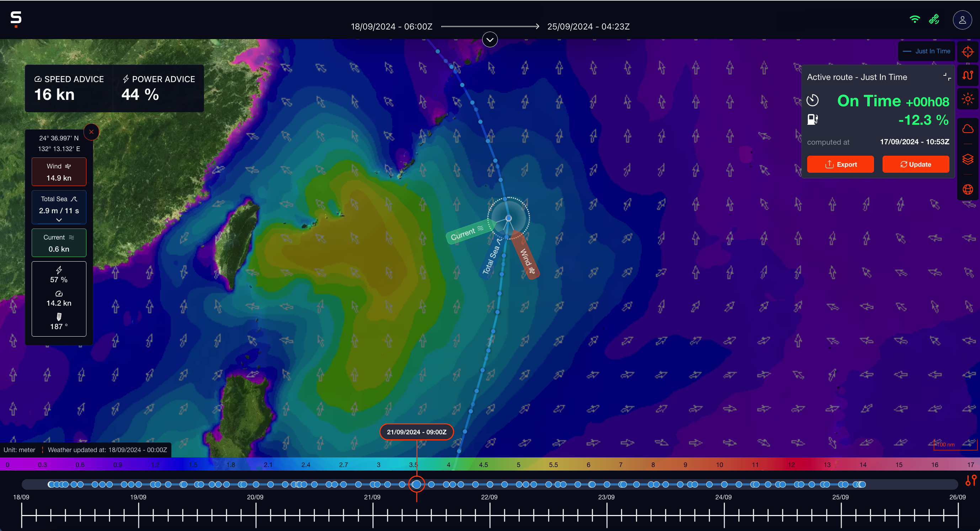
Task: Toggle the Wind overlay card
Action: pyautogui.click(x=59, y=172)
